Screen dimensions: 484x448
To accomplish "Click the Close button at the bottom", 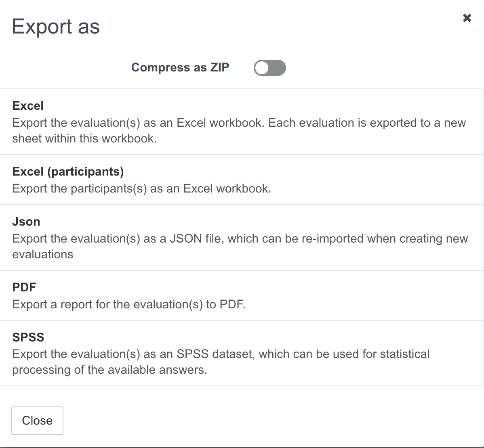I will point(37,421).
